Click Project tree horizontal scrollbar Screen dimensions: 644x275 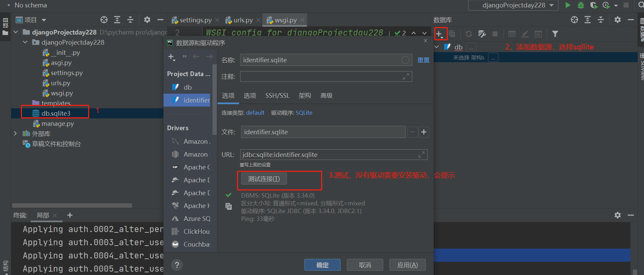pyautogui.click(x=72, y=205)
